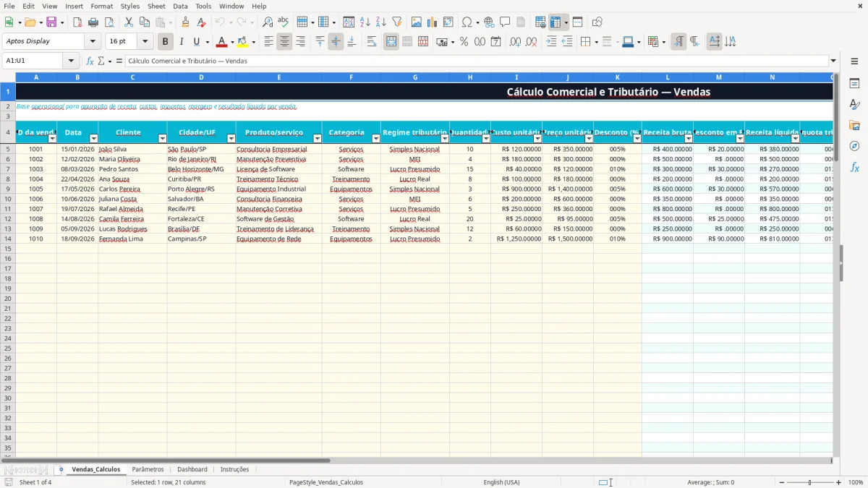This screenshot has height=488, width=868.
Task: Print the spreadsheet
Action: [93, 22]
